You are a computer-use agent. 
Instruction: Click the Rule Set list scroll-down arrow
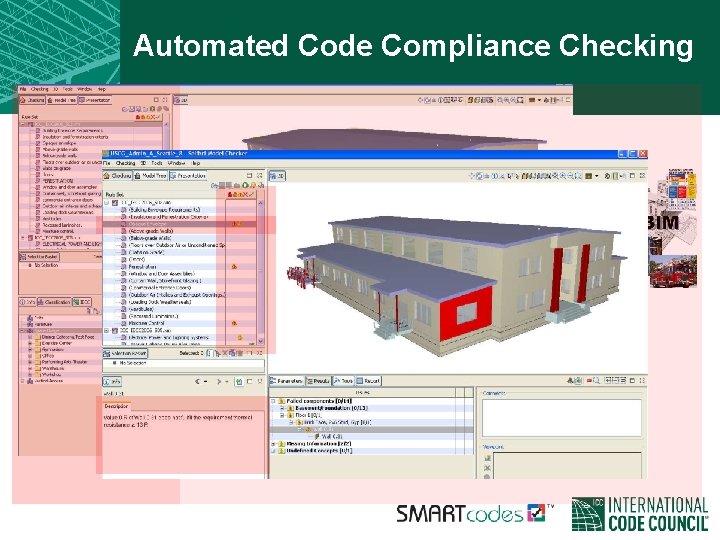click(x=261, y=341)
